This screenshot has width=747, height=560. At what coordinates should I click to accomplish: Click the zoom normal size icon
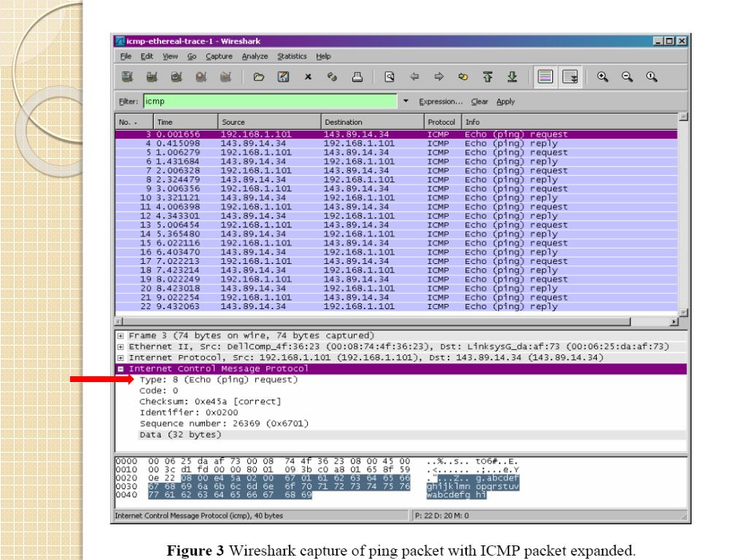click(x=651, y=77)
